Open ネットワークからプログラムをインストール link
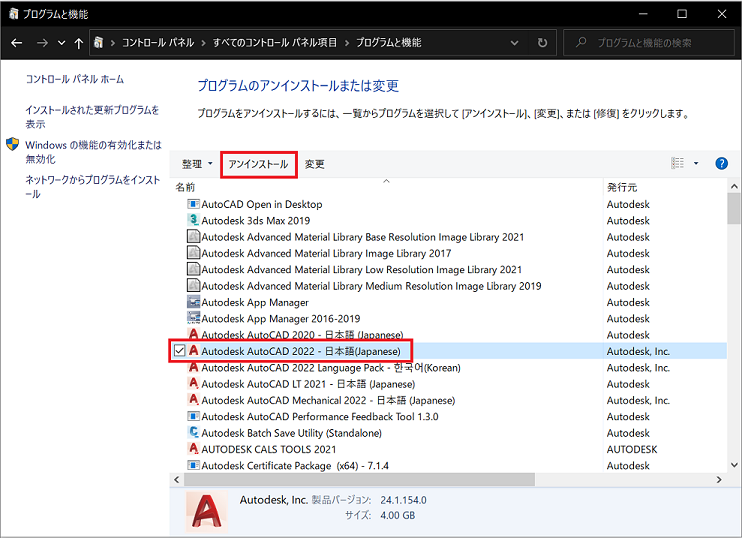 (x=93, y=186)
